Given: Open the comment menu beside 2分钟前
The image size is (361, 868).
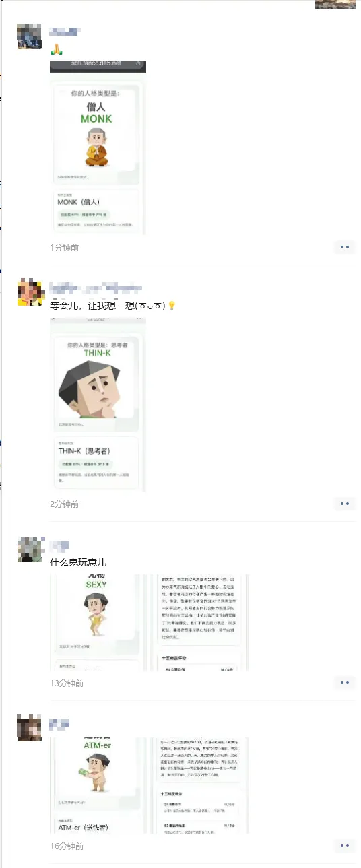Looking at the screenshot, I should tap(345, 504).
